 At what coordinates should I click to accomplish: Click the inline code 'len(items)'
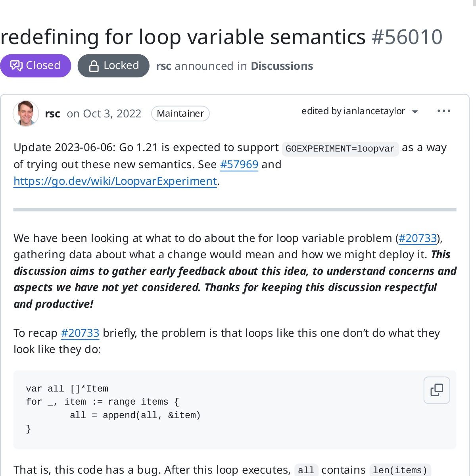pyautogui.click(x=400, y=470)
